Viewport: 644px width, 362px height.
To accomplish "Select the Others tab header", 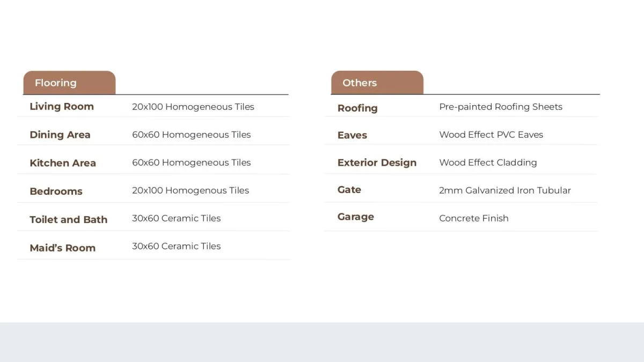I will click(x=377, y=83).
